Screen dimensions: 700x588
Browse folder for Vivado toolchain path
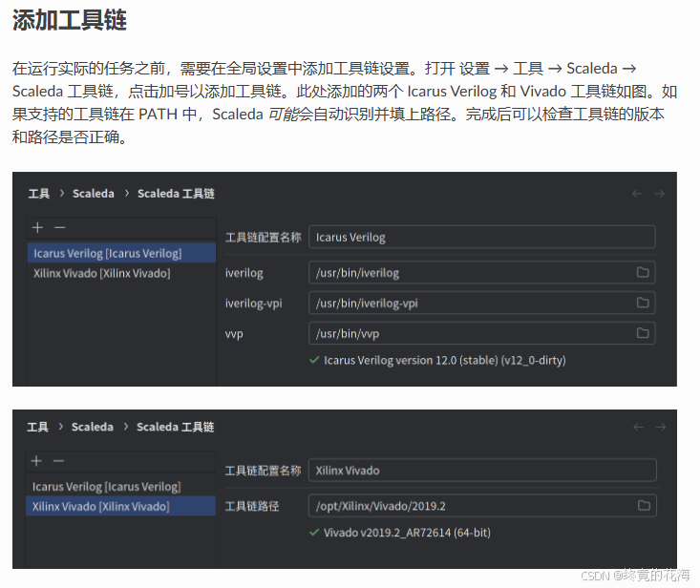(x=644, y=506)
